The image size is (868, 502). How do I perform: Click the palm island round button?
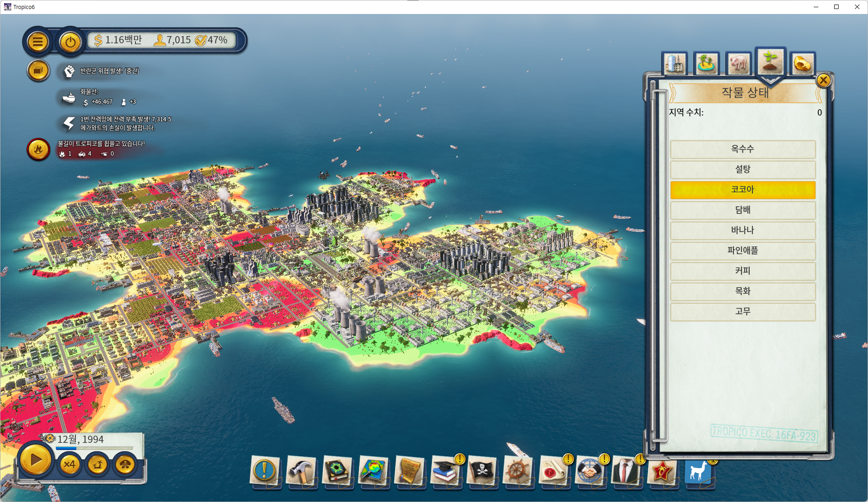98,464
